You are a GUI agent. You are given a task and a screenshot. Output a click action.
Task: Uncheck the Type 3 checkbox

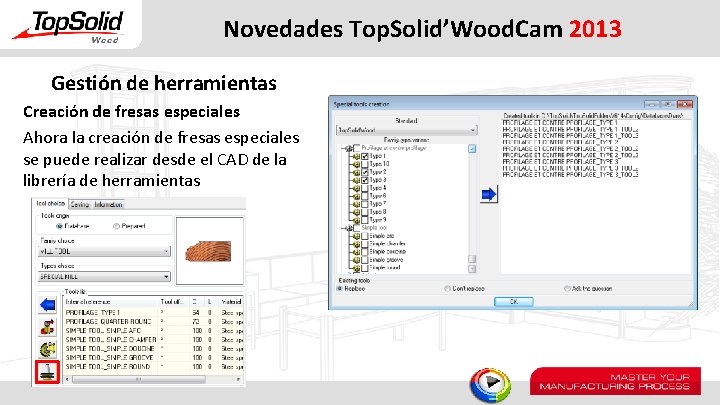[365, 180]
